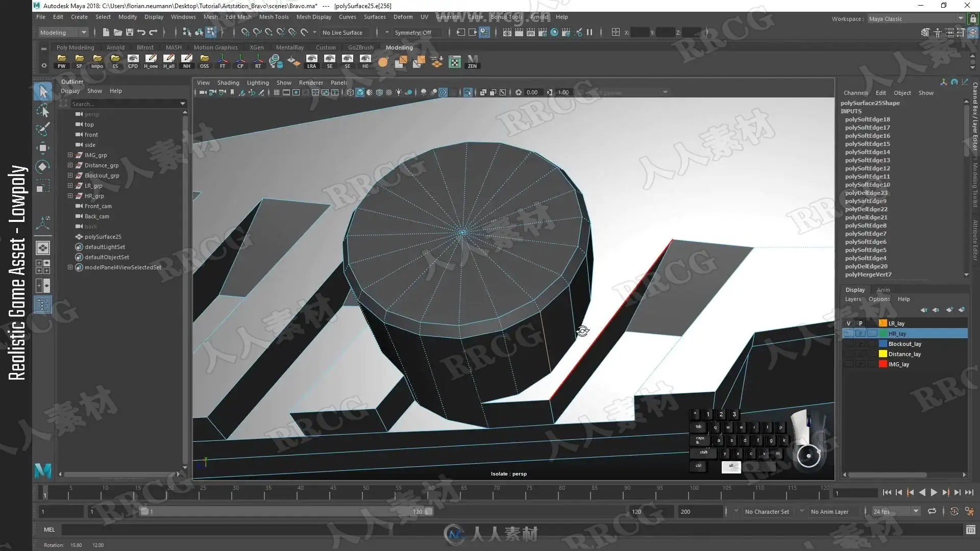980x551 pixels.
Task: Click the HE shelf button
Action: (x=365, y=62)
